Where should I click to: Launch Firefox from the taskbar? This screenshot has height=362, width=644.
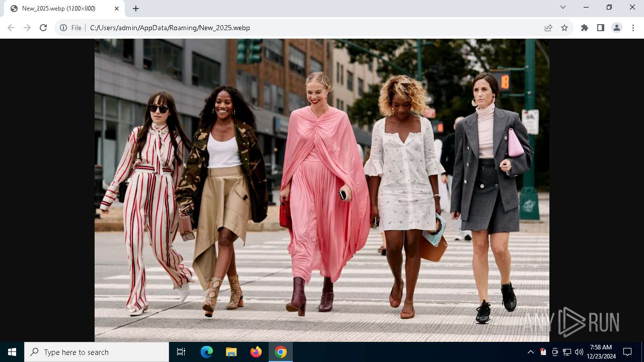pos(256,352)
